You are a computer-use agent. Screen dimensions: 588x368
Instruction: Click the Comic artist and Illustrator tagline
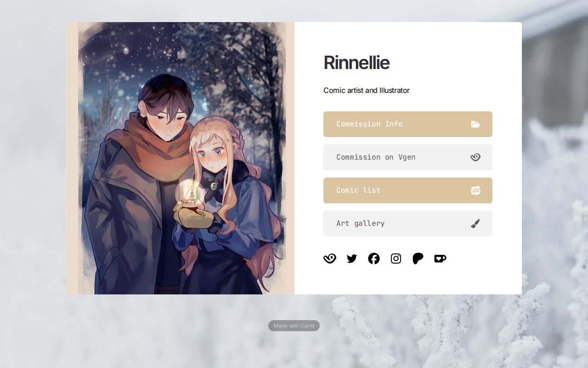click(367, 90)
